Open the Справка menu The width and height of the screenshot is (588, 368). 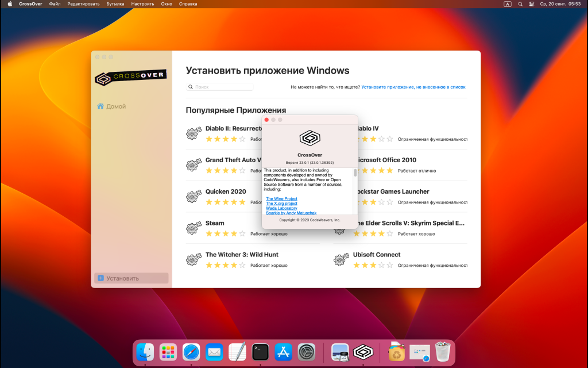[188, 4]
